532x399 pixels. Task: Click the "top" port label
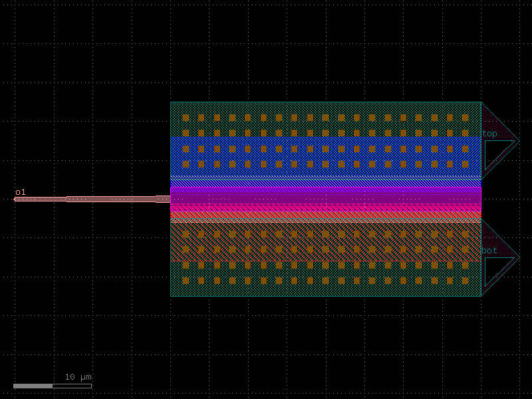(489, 134)
